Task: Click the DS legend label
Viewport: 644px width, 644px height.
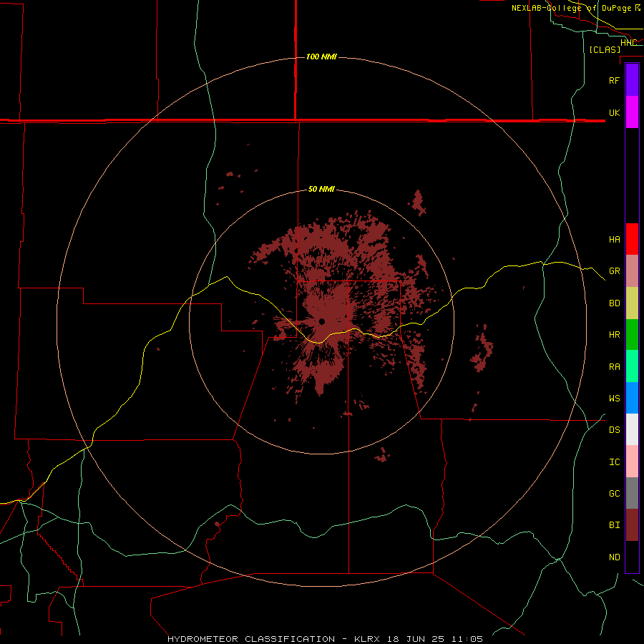Action: pos(614,430)
